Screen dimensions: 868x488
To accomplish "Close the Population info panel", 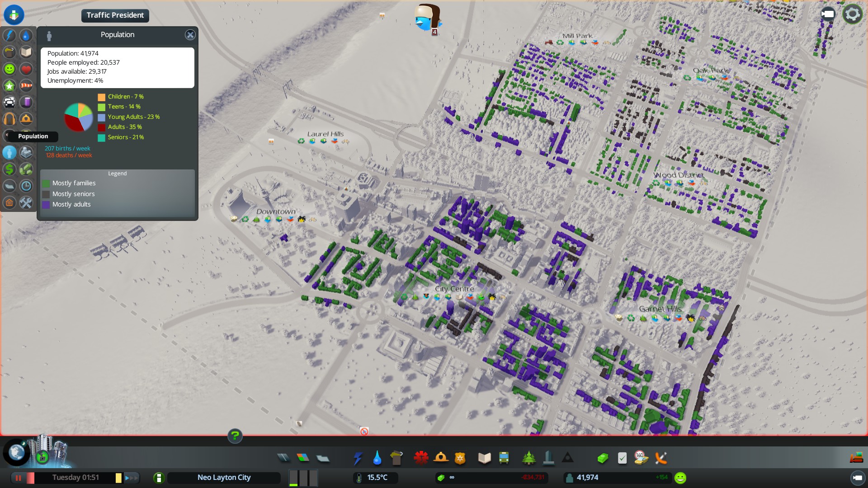I will tap(190, 35).
